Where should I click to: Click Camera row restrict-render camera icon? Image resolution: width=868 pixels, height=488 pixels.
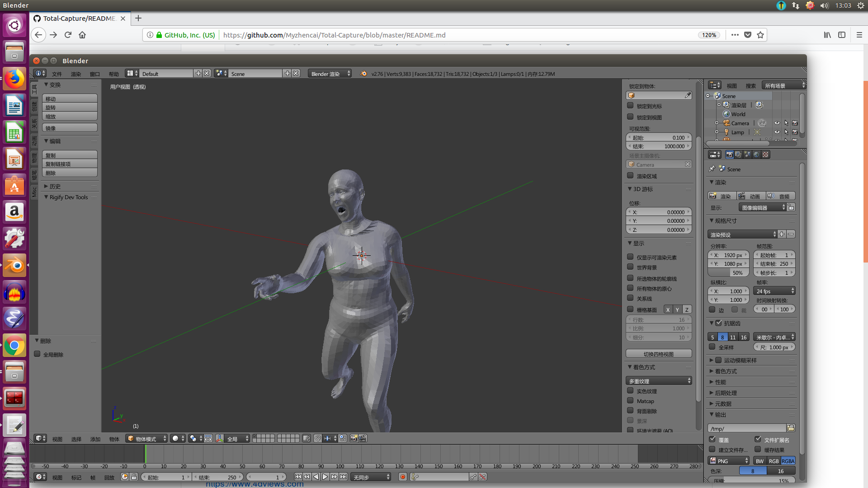click(x=795, y=123)
